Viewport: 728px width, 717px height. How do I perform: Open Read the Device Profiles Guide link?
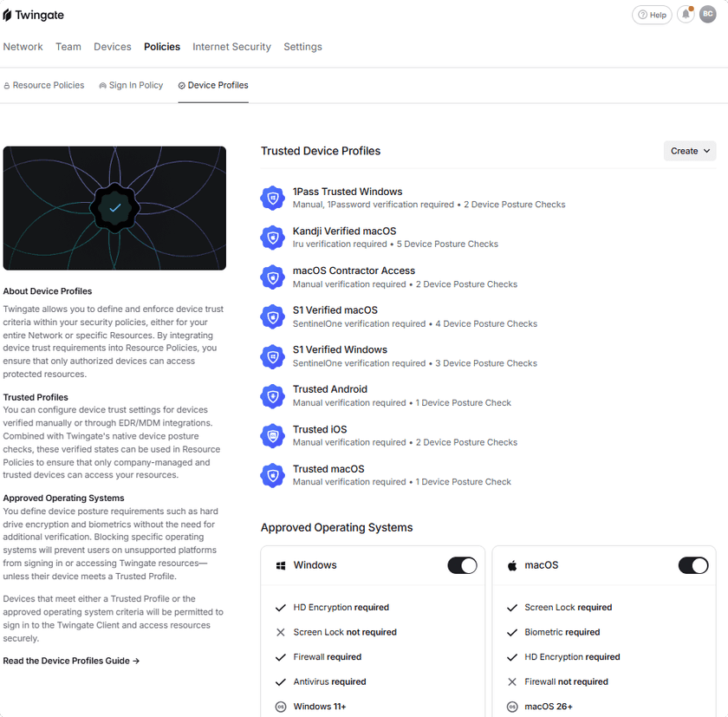[71, 661]
